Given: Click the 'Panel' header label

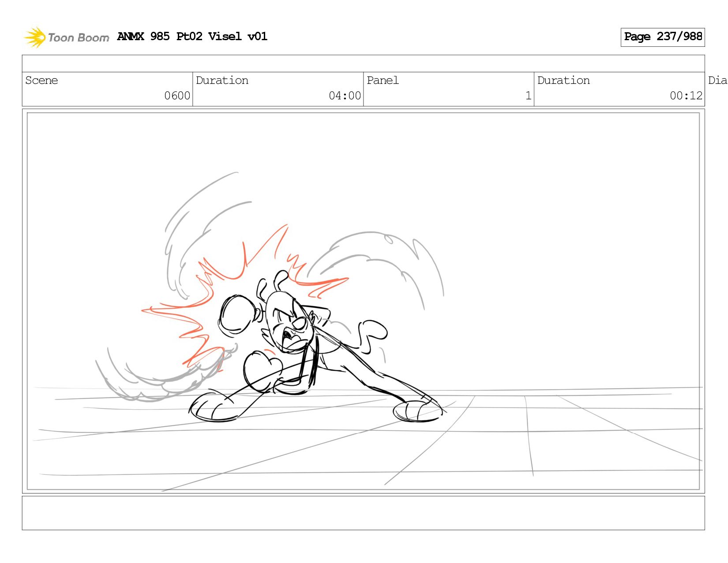Looking at the screenshot, I should click(x=383, y=80).
